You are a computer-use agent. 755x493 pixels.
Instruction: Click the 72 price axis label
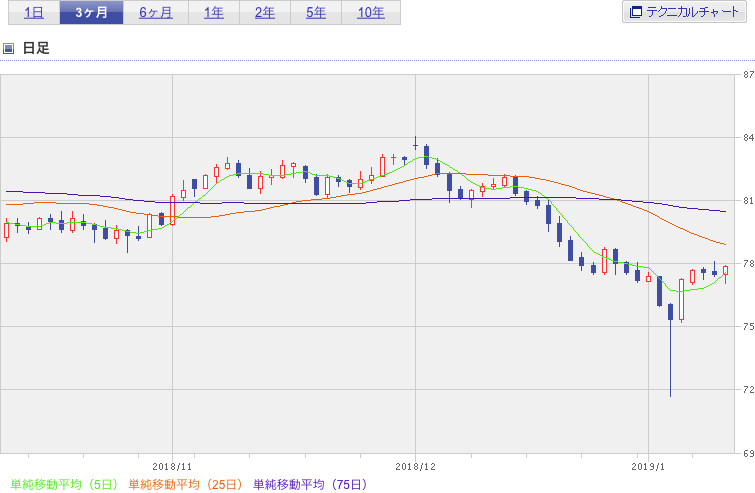(748, 389)
